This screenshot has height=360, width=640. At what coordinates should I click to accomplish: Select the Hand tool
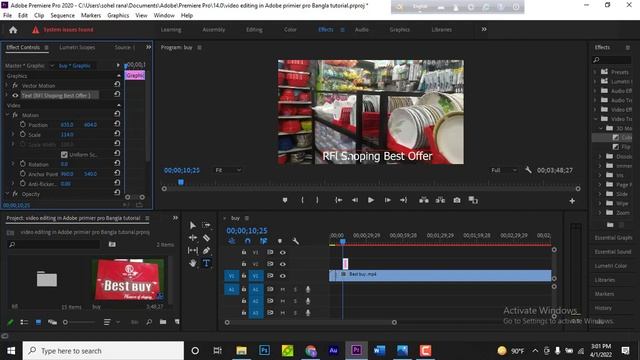[x=193, y=263]
